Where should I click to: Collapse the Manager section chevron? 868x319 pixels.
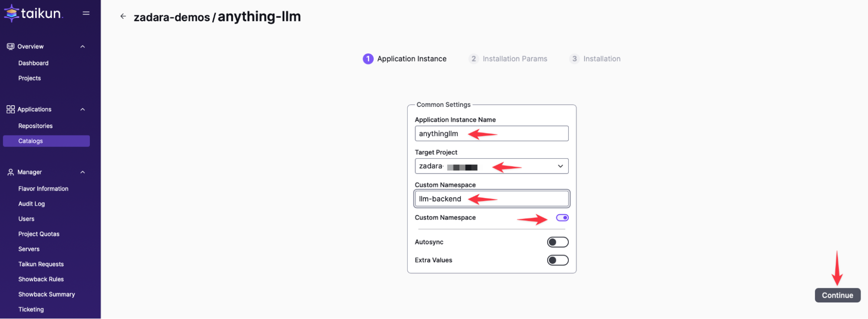click(83, 172)
